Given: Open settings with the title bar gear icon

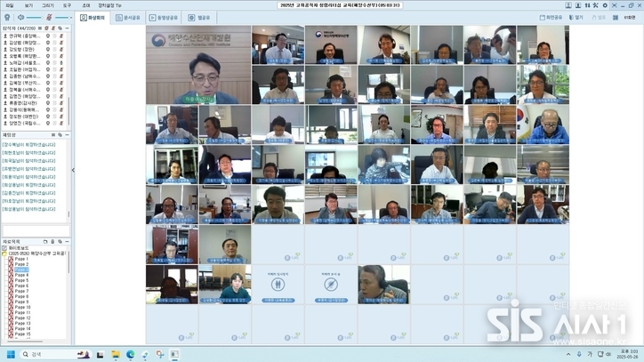Looking at the screenshot, I should (605, 5).
